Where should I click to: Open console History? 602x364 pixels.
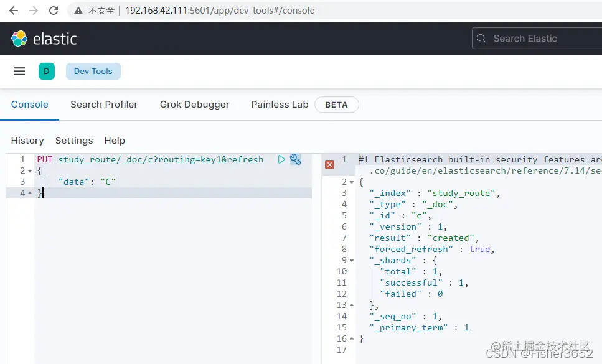tap(27, 141)
